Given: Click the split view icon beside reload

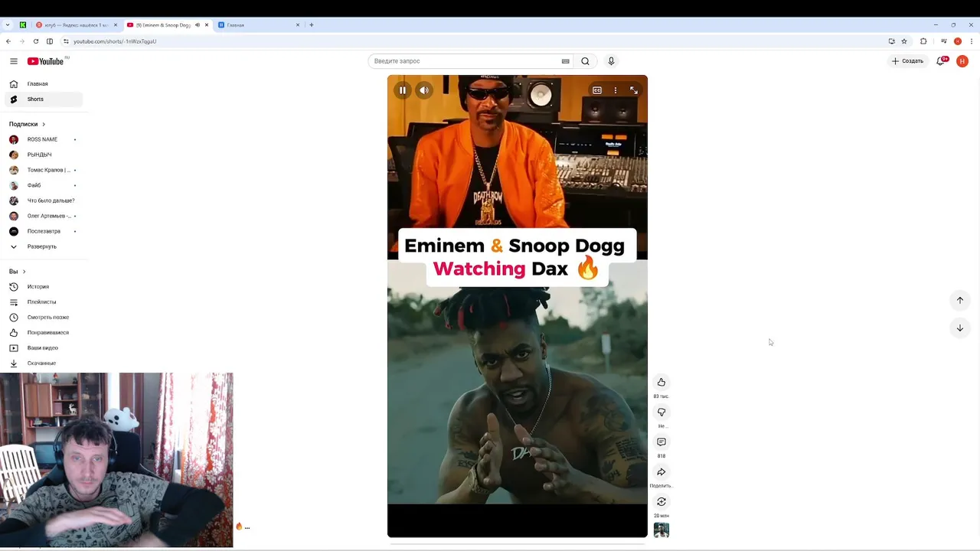Looking at the screenshot, I should [50, 41].
